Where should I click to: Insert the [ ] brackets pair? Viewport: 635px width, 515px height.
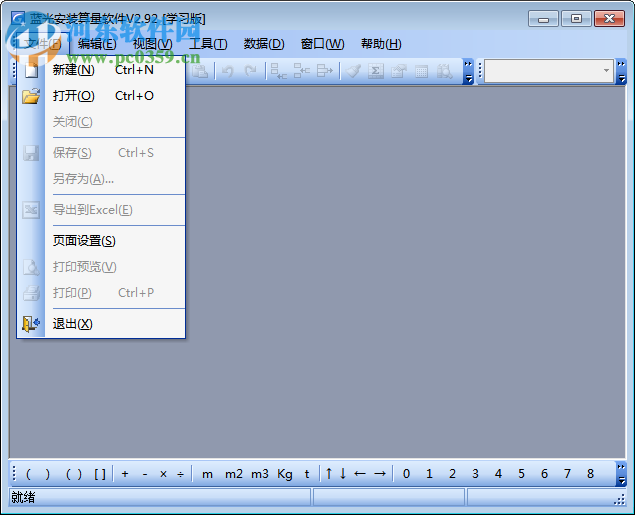[100, 474]
